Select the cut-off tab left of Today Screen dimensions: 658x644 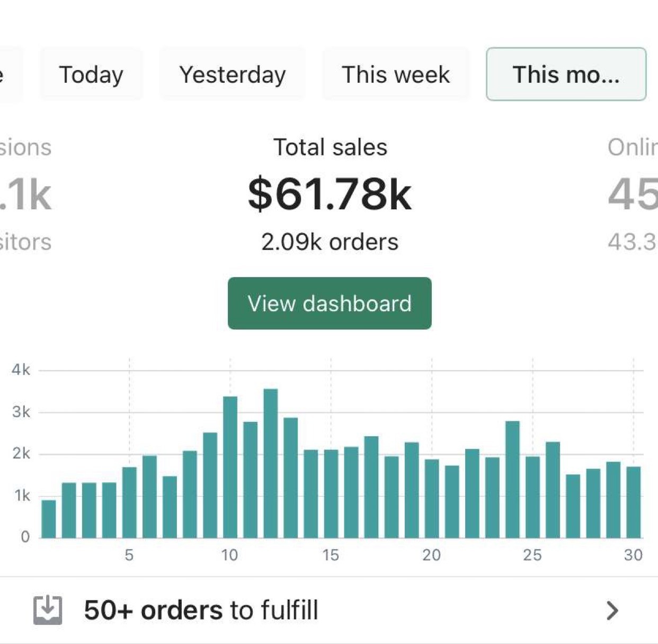click(10, 74)
